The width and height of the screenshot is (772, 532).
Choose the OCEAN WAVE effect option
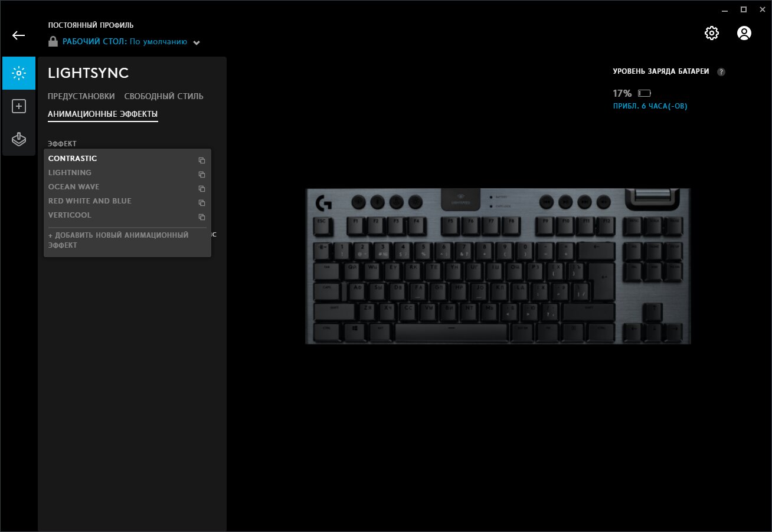pyautogui.click(x=73, y=187)
